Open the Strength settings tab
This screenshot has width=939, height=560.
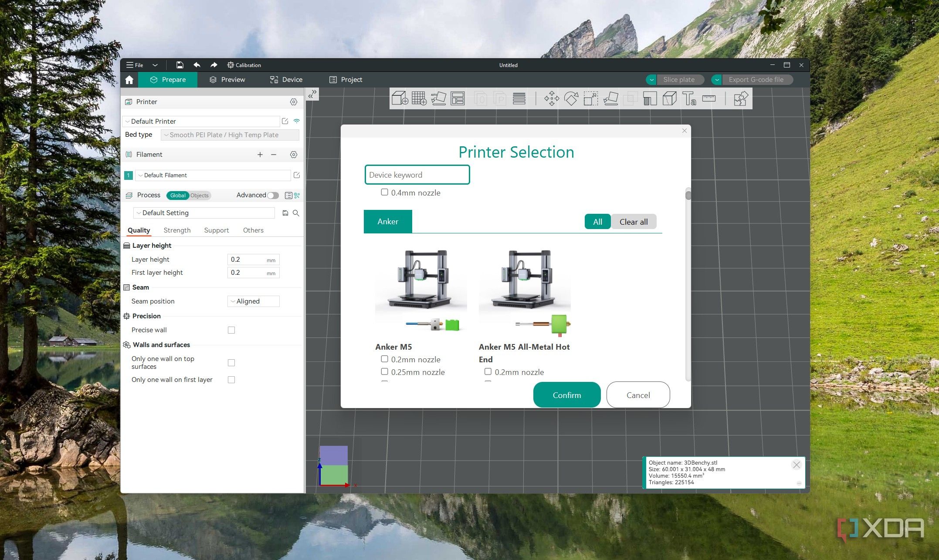coord(177,230)
